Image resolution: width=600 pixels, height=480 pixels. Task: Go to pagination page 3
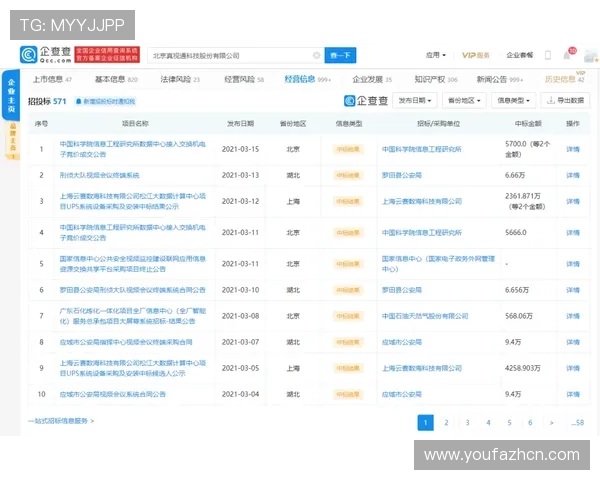[467, 423]
